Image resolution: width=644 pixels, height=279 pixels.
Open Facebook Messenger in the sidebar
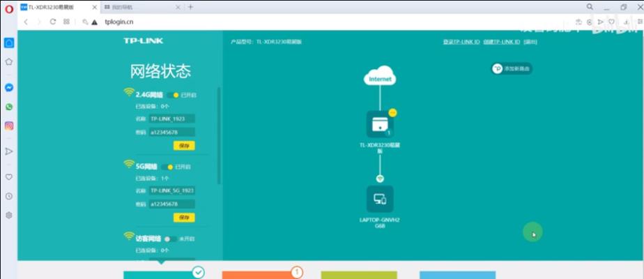[x=8, y=87]
